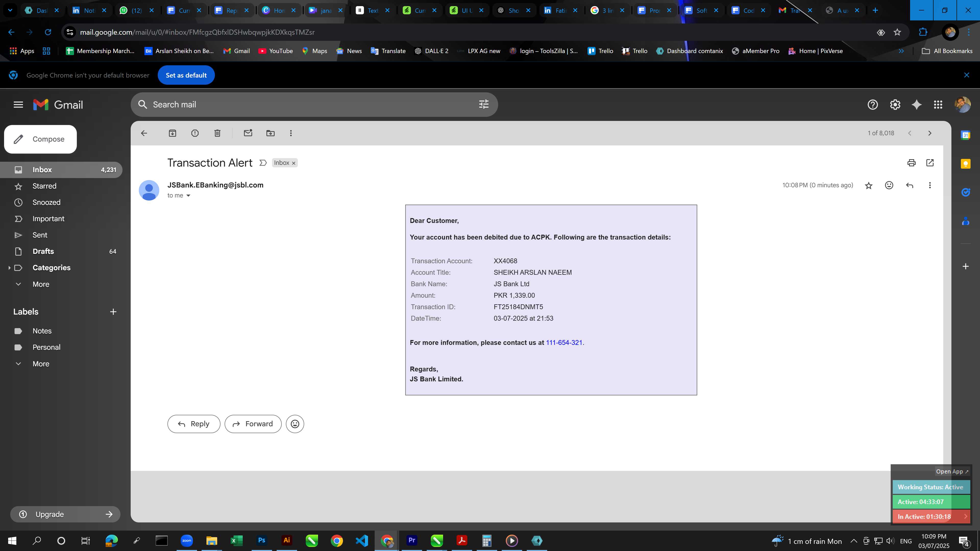Toggle Gmail main menu hamburger
The image size is (980, 551).
[18, 105]
